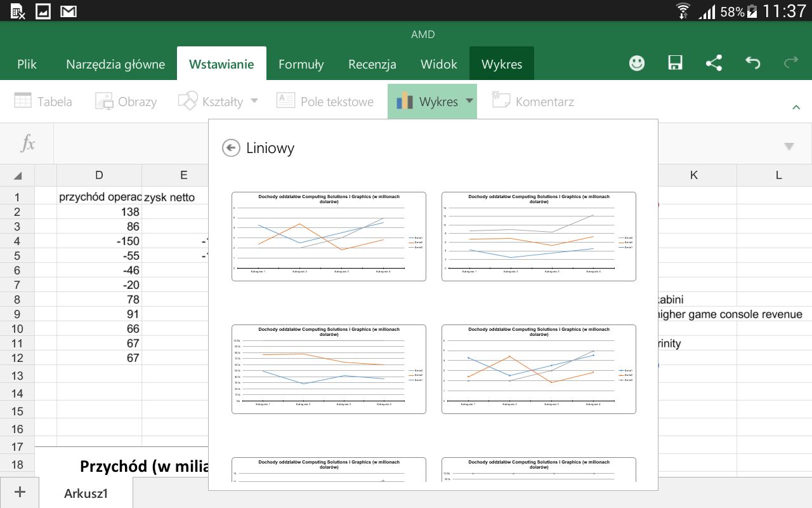Select all cells using the corner triangle

pos(18,176)
